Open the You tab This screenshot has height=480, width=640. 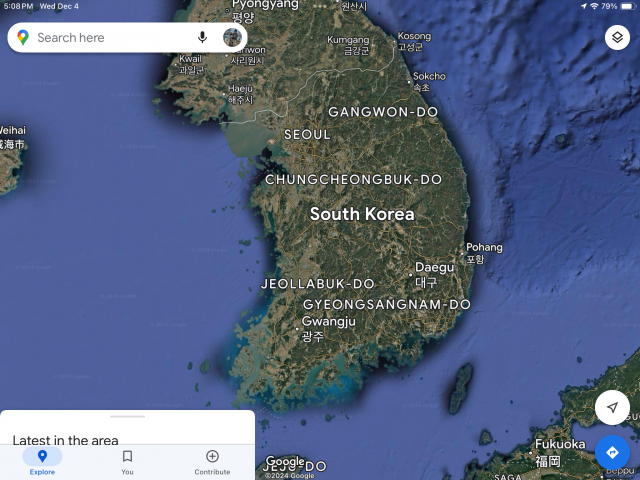pyautogui.click(x=127, y=461)
